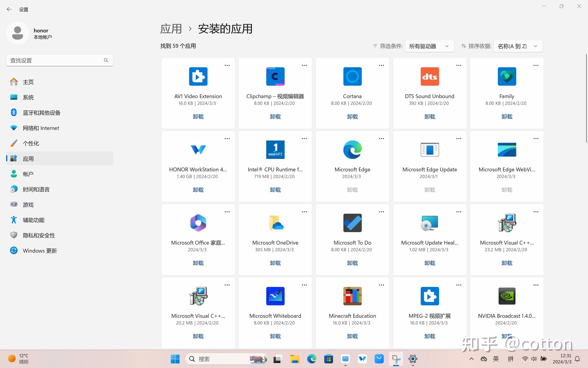Open File Explorer from the taskbar

pyautogui.click(x=295, y=359)
